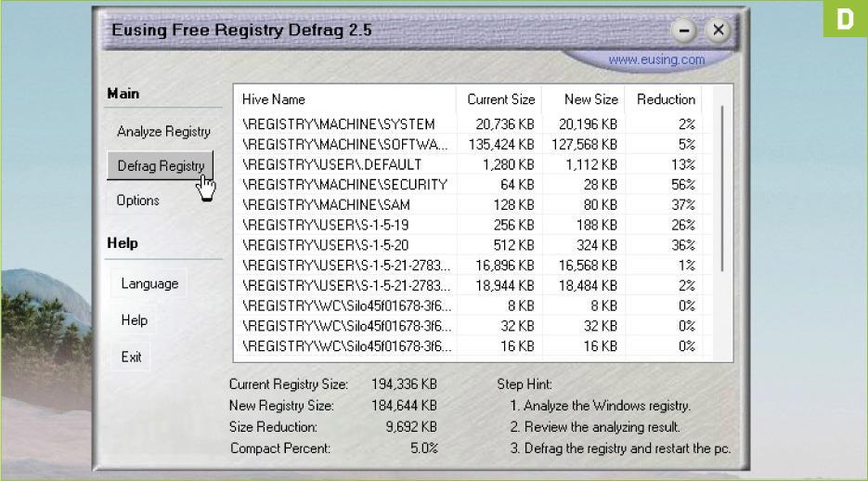Exit the application via Exit
868x481 pixels.
point(131,357)
